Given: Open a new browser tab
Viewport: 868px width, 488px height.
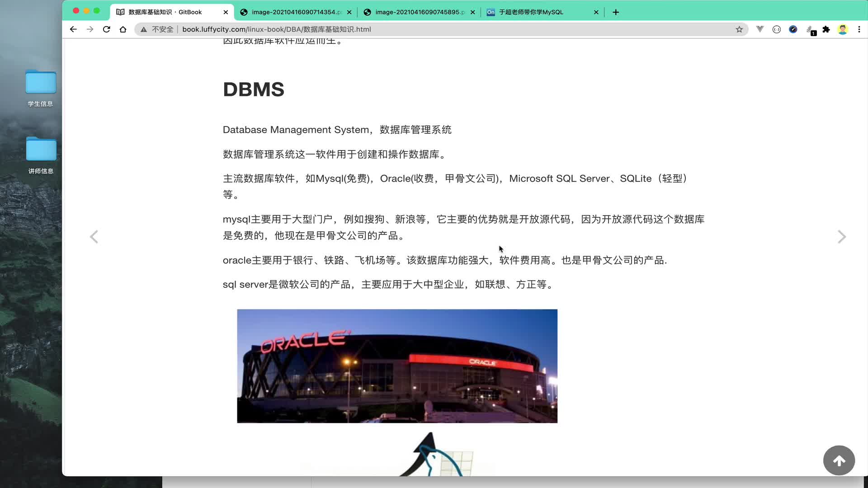Looking at the screenshot, I should 616,12.
